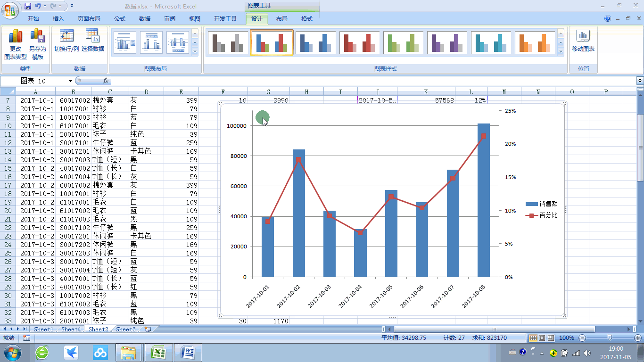This screenshot has width=644, height=362.
Task: Open the 审阅 tab
Action: [x=170, y=19]
